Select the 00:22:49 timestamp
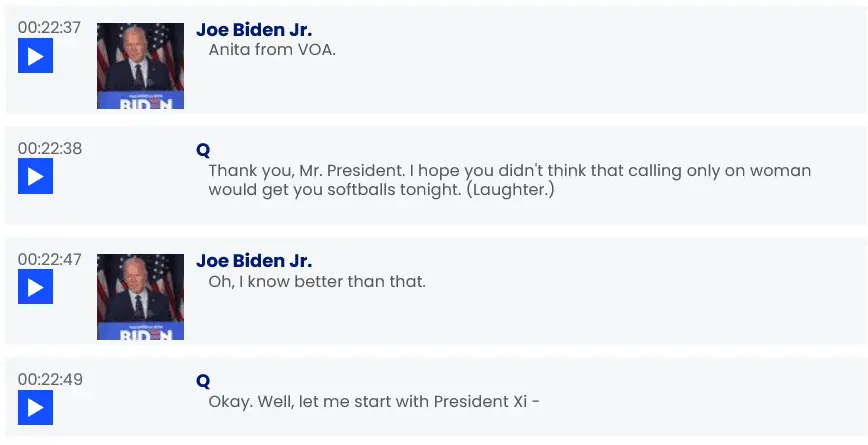Viewport: 868px width, 445px height. 50,379
